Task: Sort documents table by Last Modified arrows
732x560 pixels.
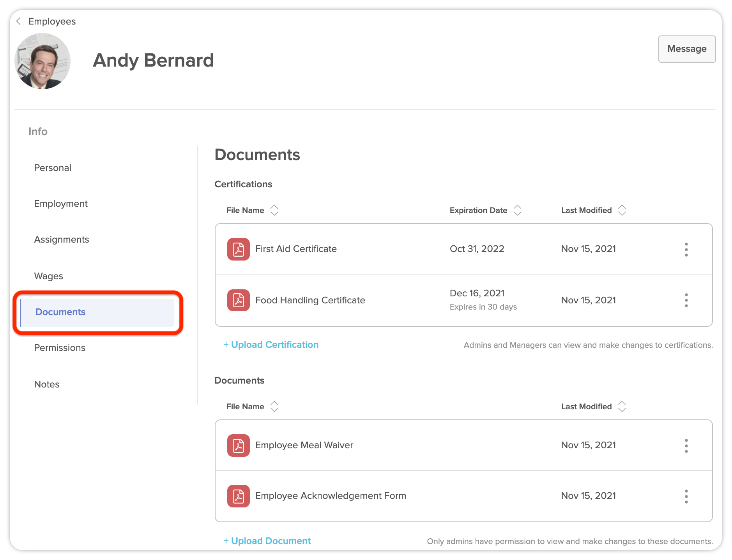Action: coord(622,407)
